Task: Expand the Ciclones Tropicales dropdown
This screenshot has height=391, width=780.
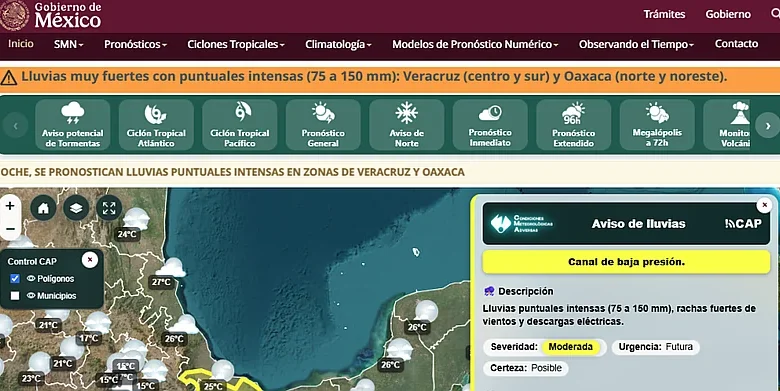Action: tap(236, 44)
